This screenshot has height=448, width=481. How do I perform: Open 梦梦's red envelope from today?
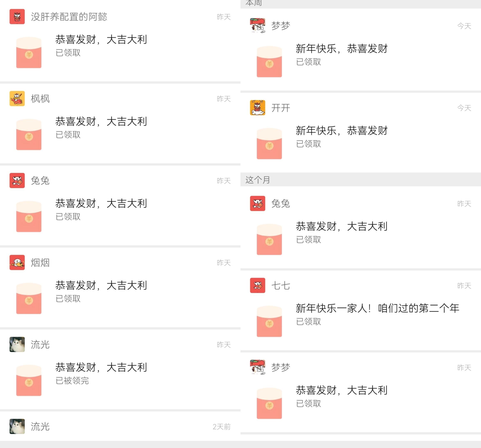(x=269, y=62)
